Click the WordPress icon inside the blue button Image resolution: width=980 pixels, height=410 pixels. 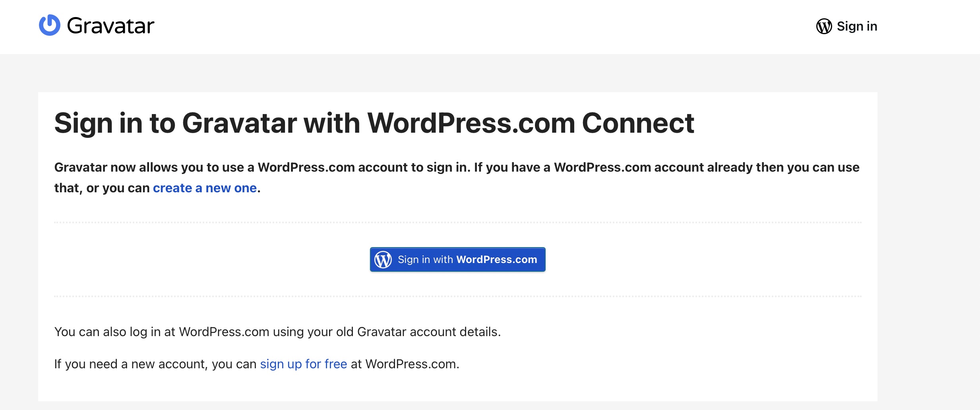383,259
